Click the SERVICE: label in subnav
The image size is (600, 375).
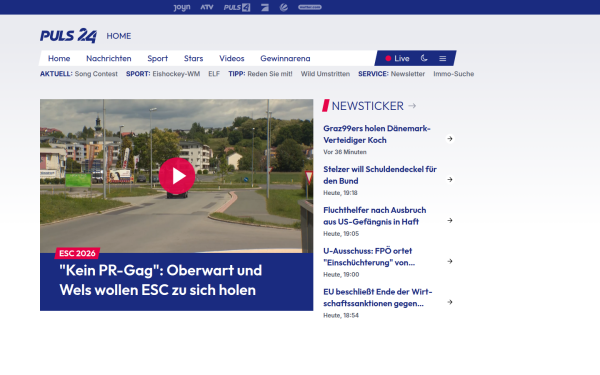[x=373, y=74]
